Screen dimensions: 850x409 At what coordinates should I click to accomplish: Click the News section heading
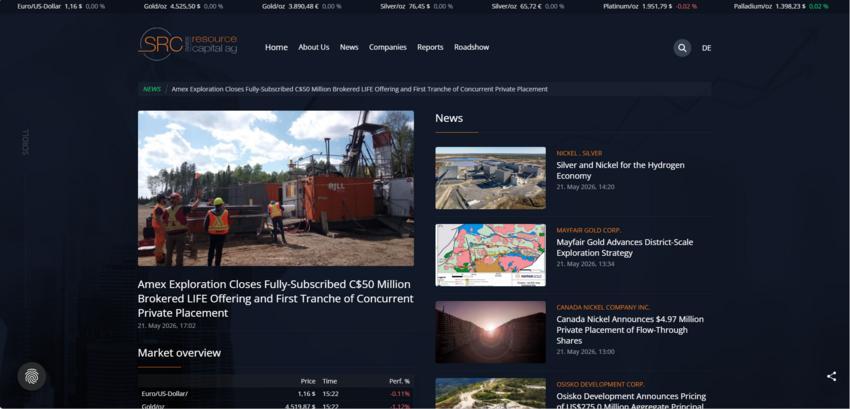449,118
